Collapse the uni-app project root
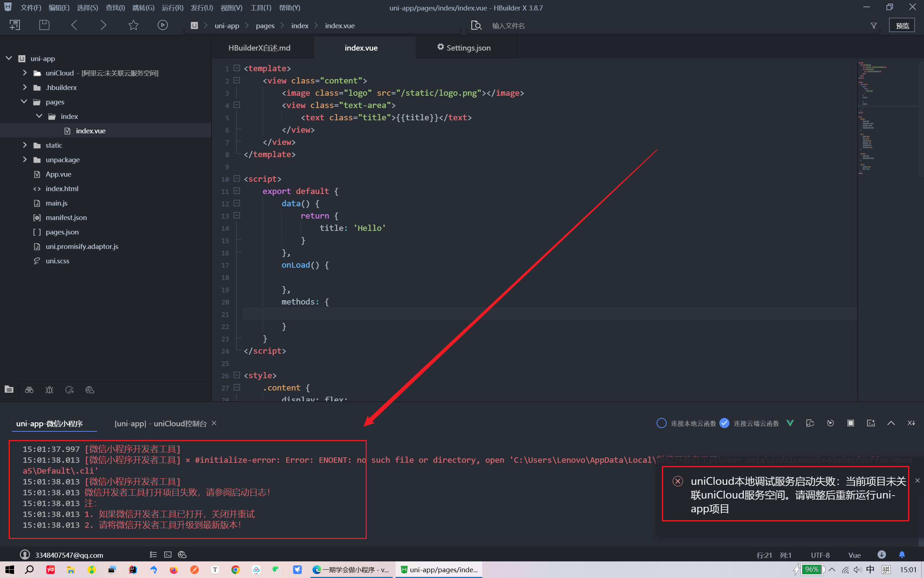This screenshot has width=924, height=578. coord(9,58)
